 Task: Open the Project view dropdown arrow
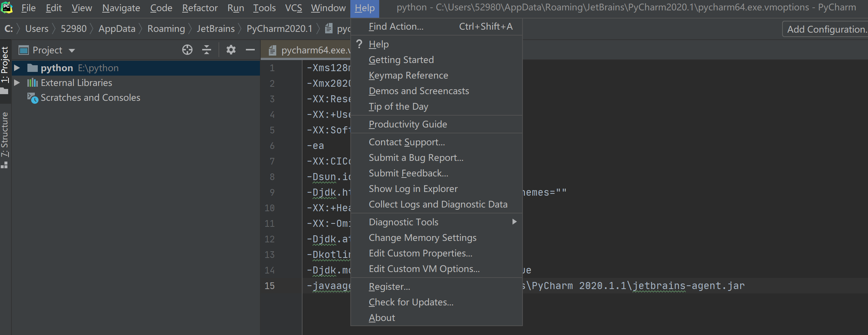point(72,50)
